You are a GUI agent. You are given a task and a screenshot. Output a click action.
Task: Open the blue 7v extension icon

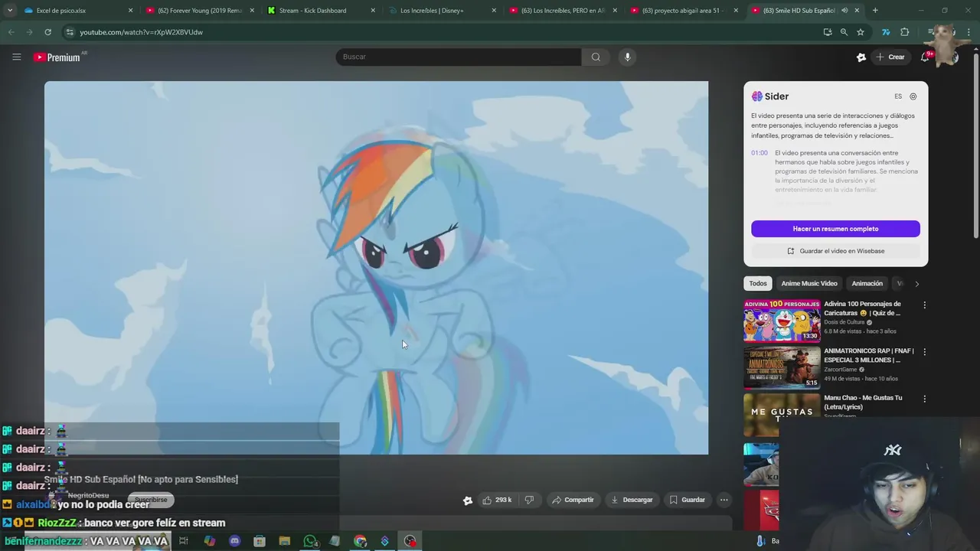886,32
